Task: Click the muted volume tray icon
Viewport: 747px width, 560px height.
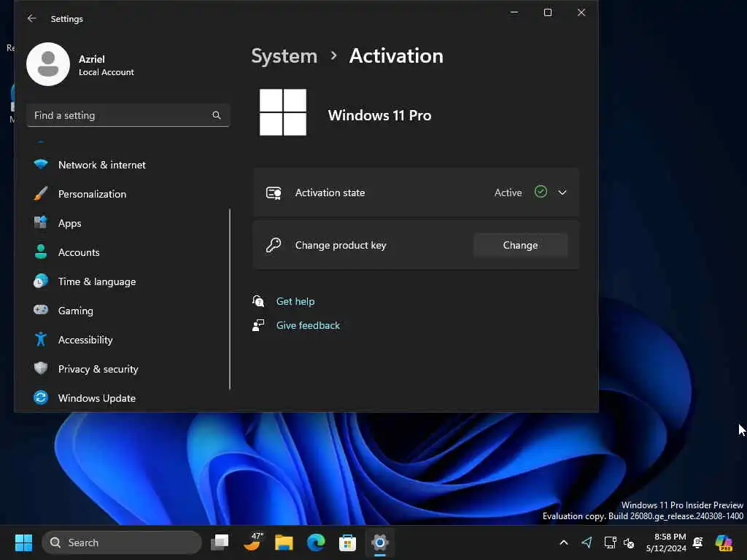Action: tap(629, 542)
